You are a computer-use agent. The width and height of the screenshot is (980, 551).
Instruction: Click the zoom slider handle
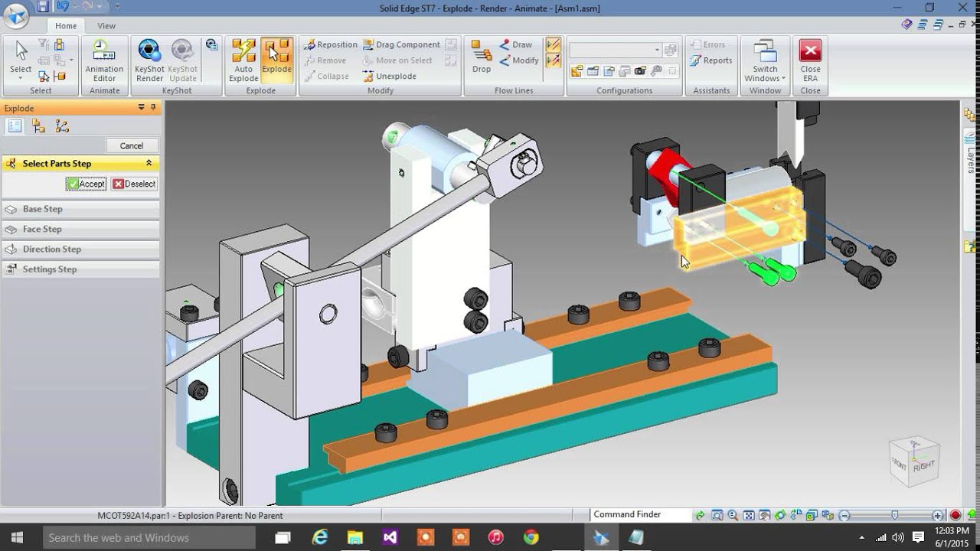pyautogui.click(x=894, y=515)
